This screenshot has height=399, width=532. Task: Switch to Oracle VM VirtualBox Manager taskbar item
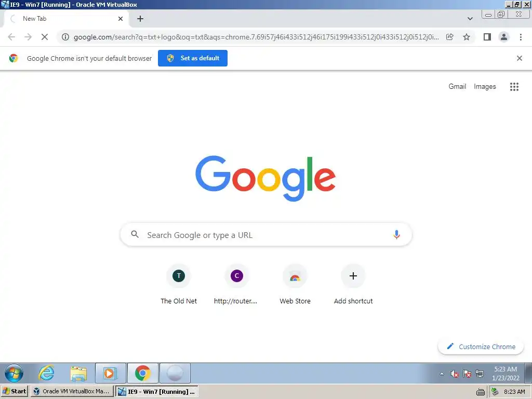pyautogui.click(x=72, y=391)
